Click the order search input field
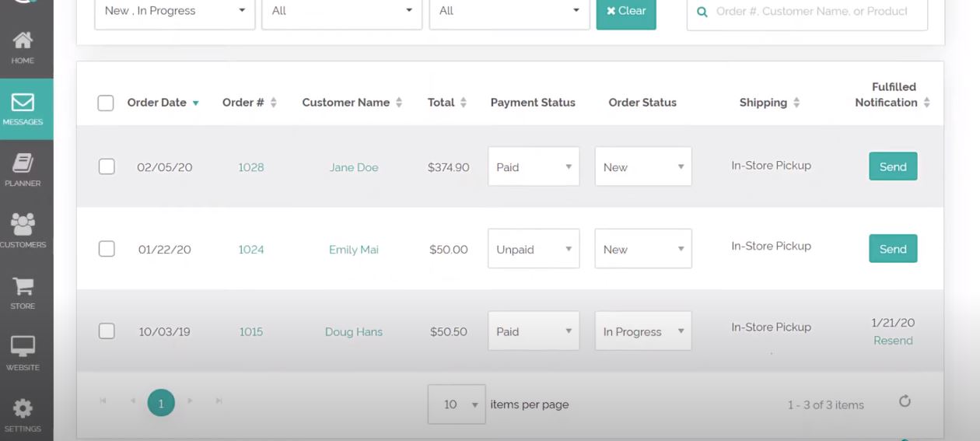The image size is (980, 441). pyautogui.click(x=811, y=12)
